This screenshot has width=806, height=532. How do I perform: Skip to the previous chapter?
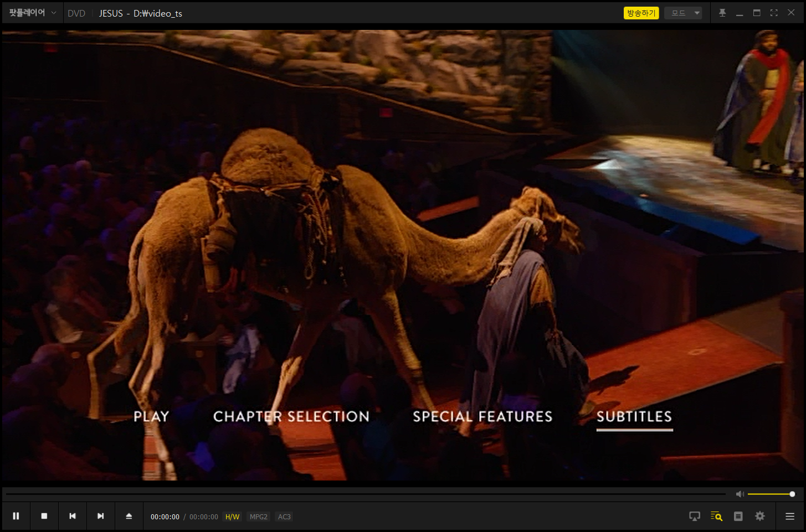click(x=73, y=516)
